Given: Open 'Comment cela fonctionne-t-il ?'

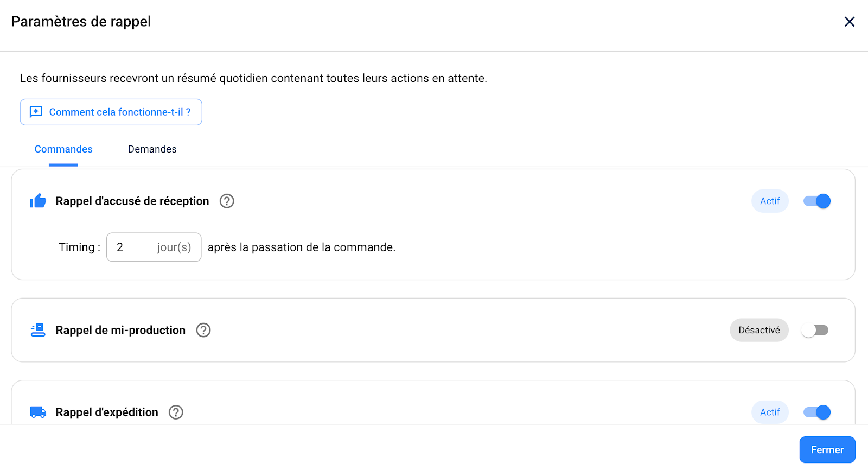Looking at the screenshot, I should click(x=111, y=112).
